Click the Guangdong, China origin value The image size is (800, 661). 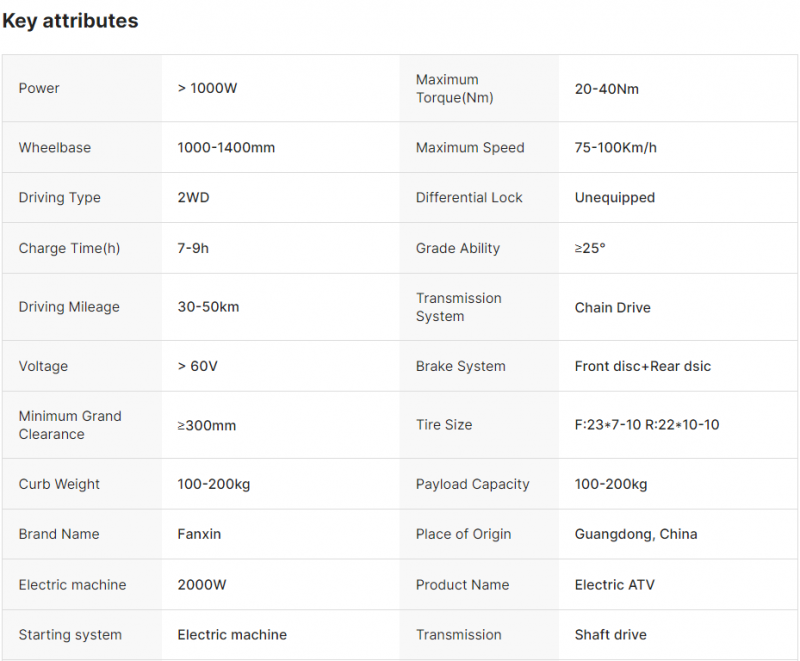[635, 534]
